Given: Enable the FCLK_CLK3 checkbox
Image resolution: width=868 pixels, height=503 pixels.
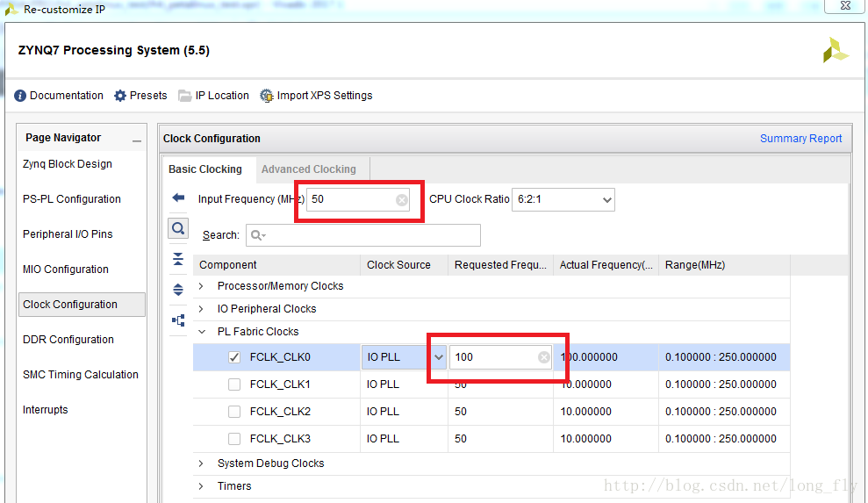Looking at the screenshot, I should [234, 439].
